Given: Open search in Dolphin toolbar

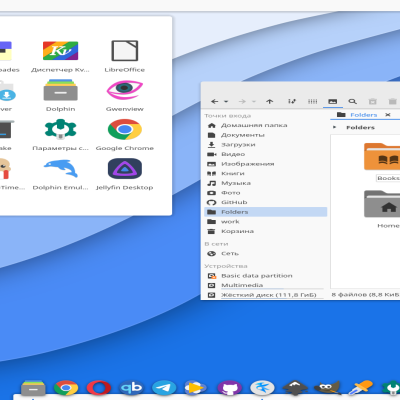Looking at the screenshot, I should click(x=352, y=101).
